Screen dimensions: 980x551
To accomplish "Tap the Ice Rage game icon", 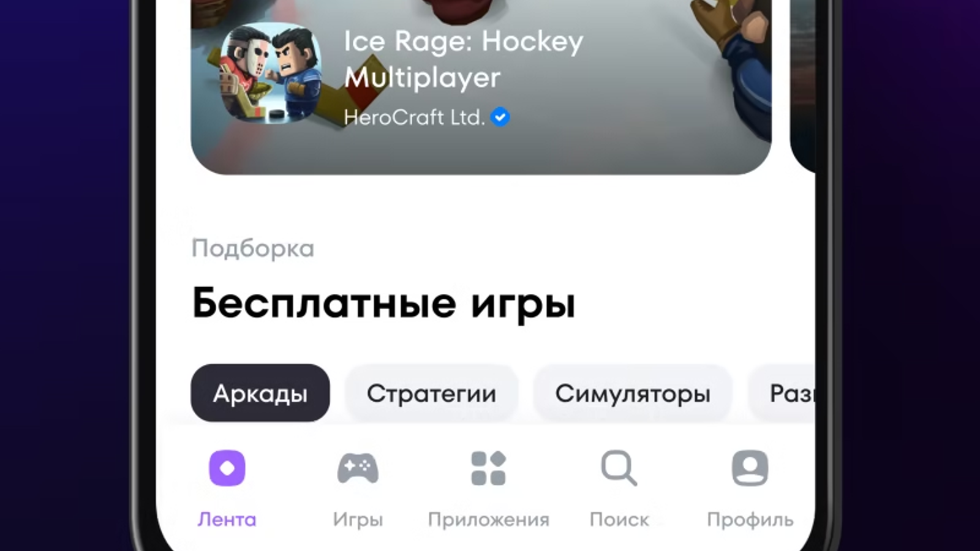I will [270, 73].
